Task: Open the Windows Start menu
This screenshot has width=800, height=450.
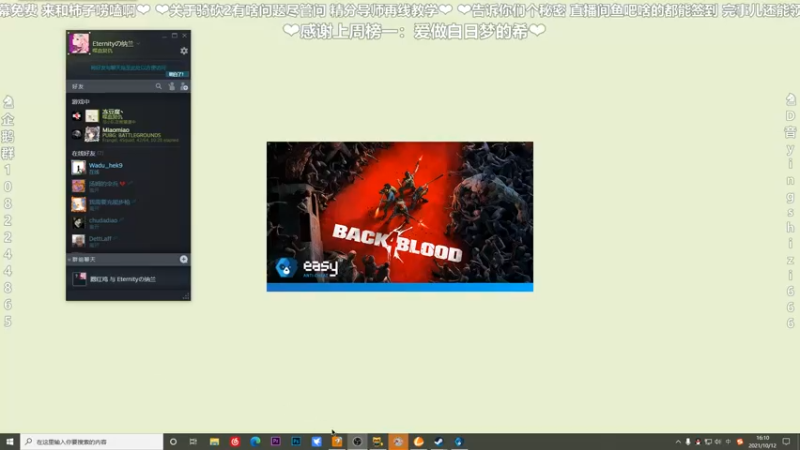Action: pos(10,442)
